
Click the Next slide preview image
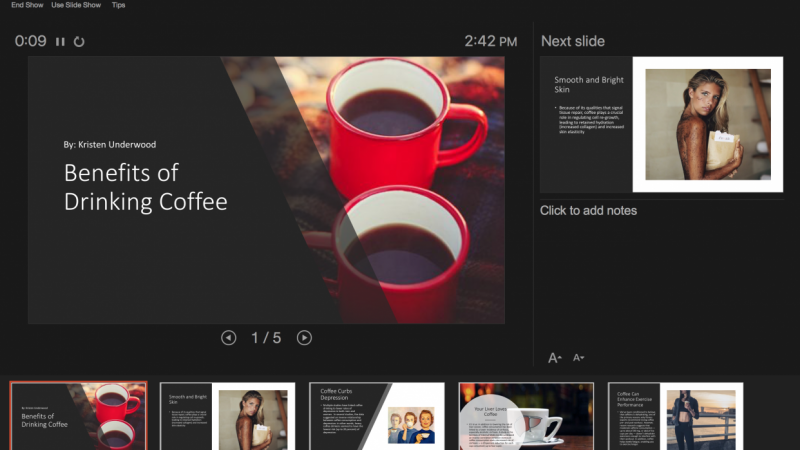pos(661,124)
